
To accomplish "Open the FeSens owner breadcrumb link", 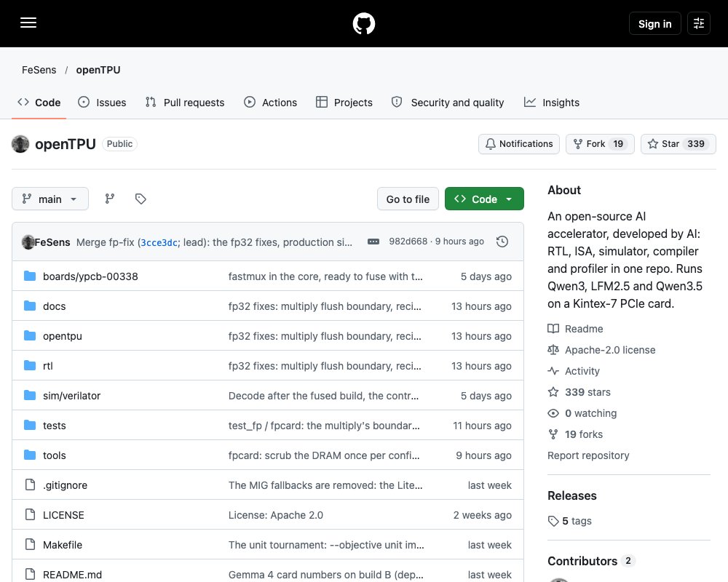I will [x=39, y=70].
